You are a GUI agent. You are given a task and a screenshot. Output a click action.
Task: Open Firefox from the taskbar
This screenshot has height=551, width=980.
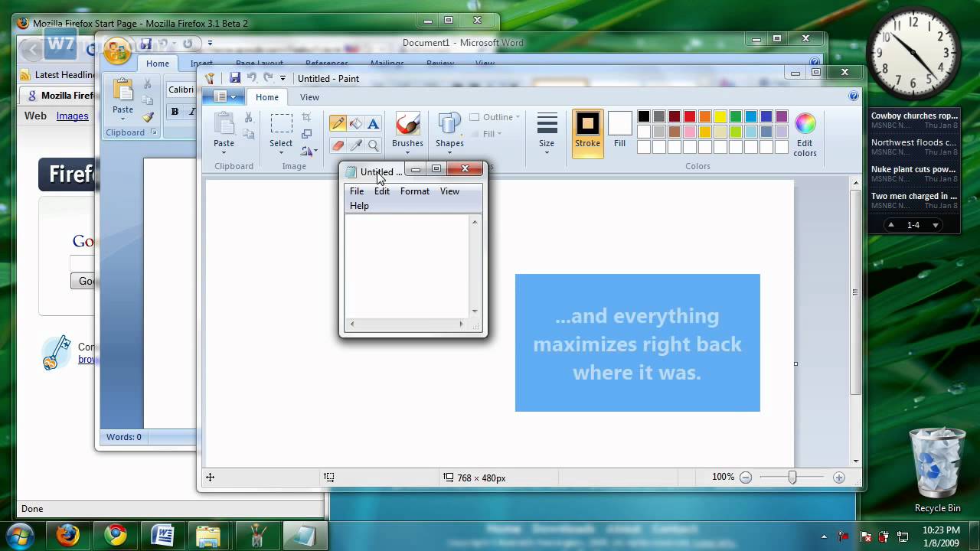pos(67,534)
